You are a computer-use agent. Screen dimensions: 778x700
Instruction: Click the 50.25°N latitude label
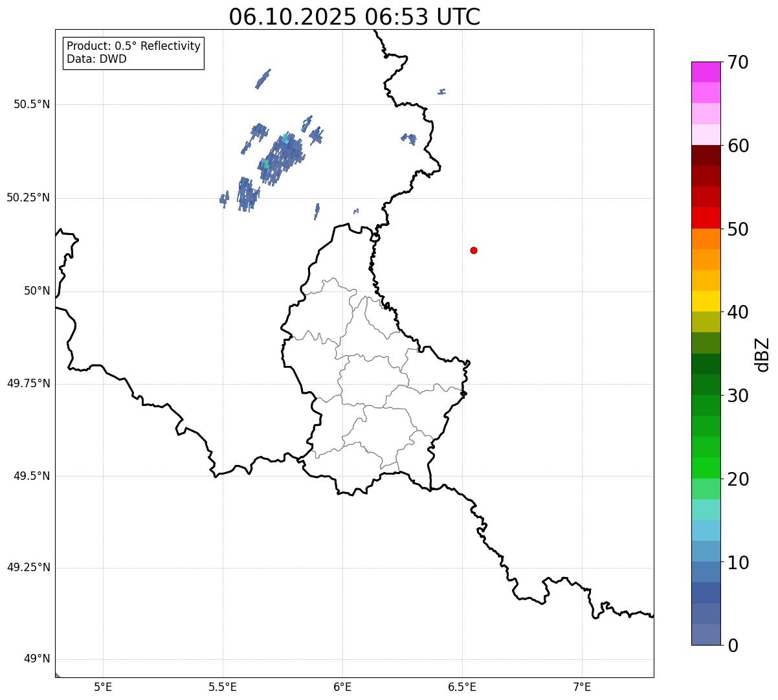28,198
